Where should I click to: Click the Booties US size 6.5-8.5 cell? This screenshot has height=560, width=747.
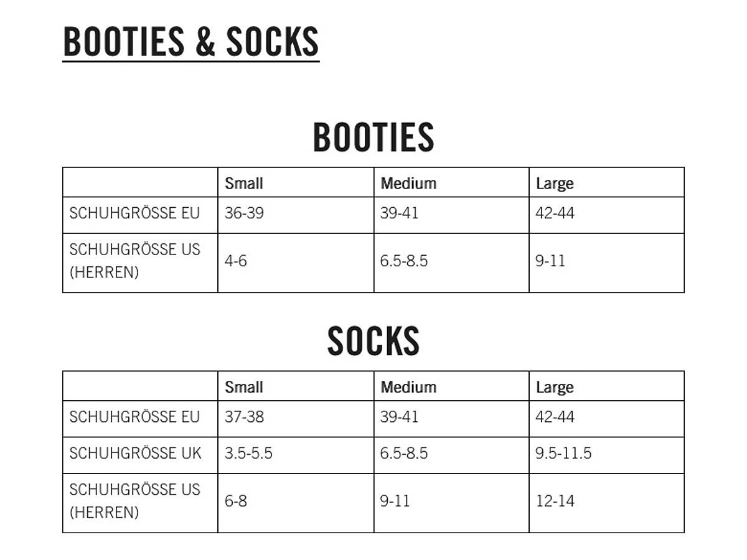404,261
